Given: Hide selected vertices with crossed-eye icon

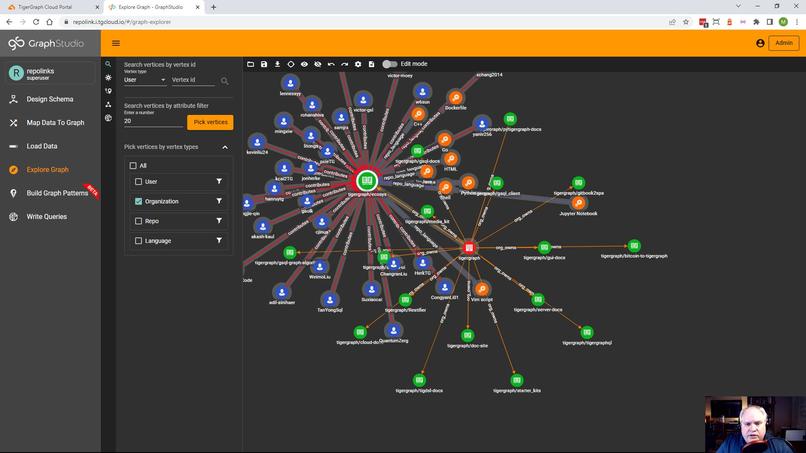Looking at the screenshot, I should click(x=318, y=64).
